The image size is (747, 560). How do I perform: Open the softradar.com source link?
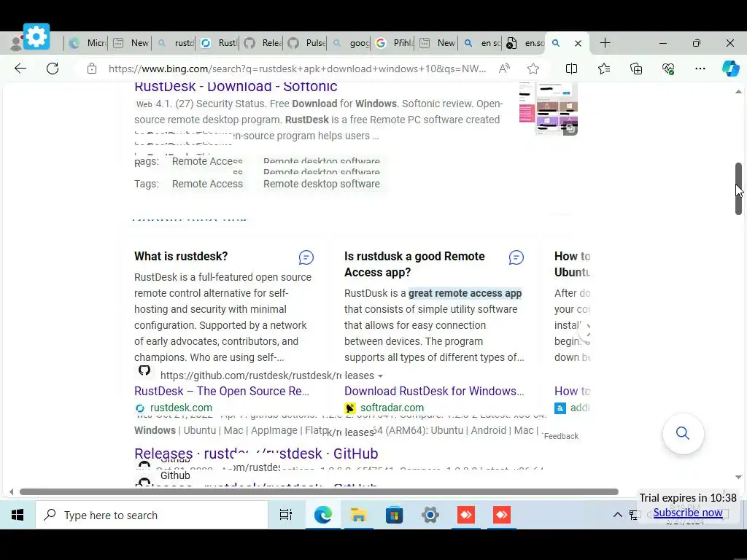coord(392,408)
